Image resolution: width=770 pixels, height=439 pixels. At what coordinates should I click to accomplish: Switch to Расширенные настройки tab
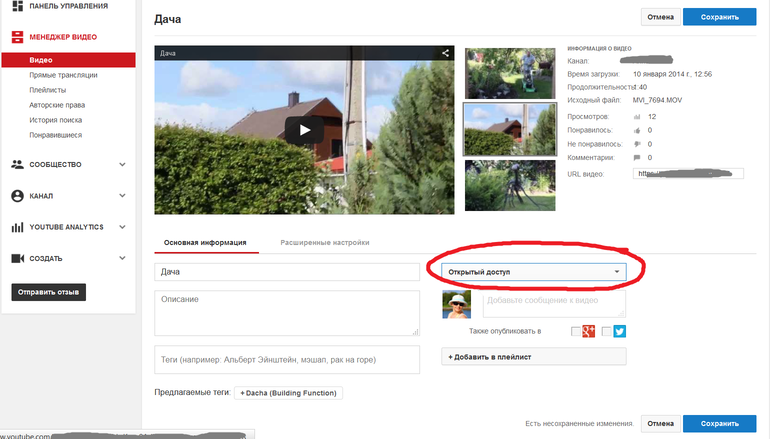(325, 243)
